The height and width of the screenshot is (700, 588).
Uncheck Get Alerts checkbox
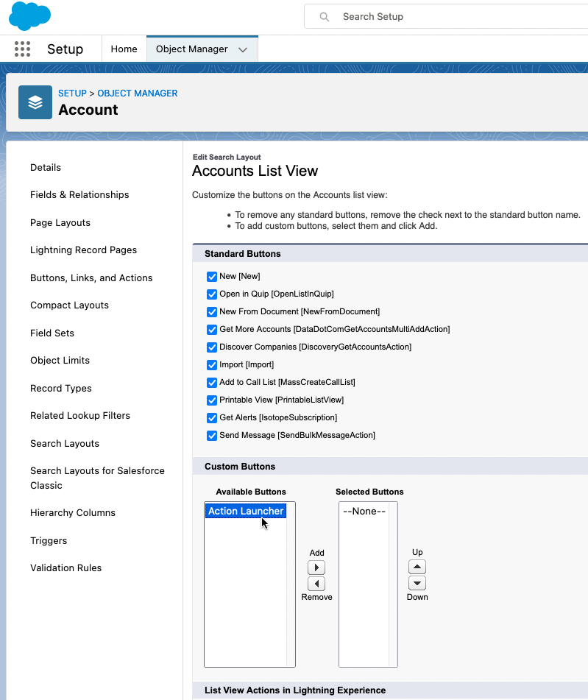point(212,418)
